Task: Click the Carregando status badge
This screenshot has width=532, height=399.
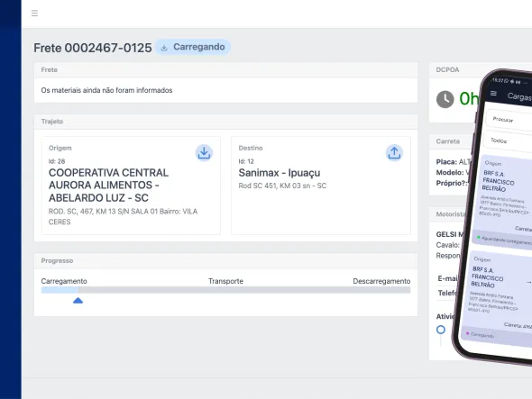Action: tap(193, 47)
